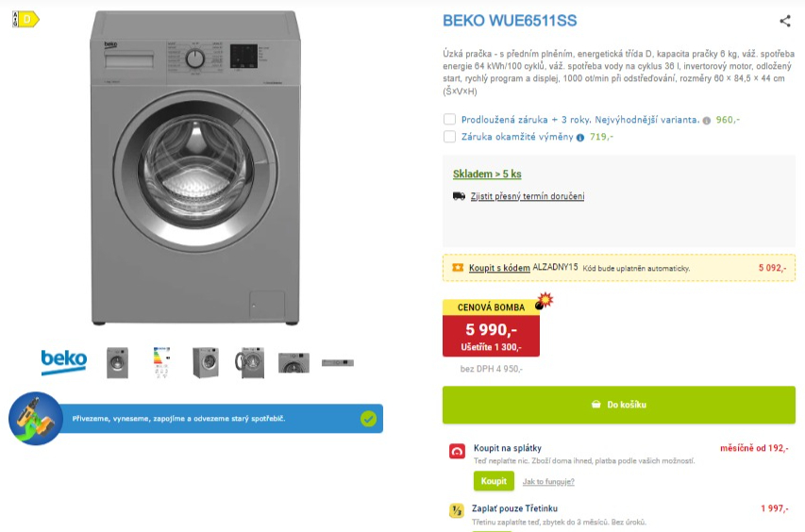Click info icon next to Záruka okamžité výměny

(580, 138)
